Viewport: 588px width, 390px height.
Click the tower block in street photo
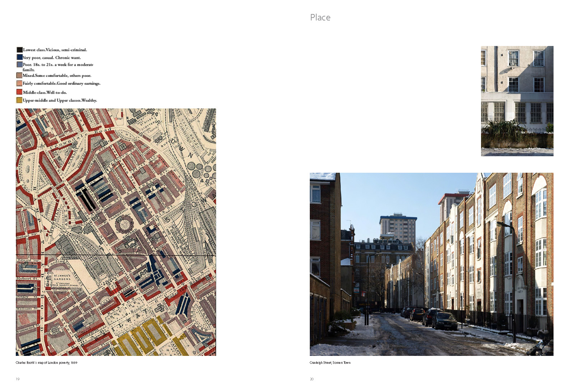tap(398, 228)
